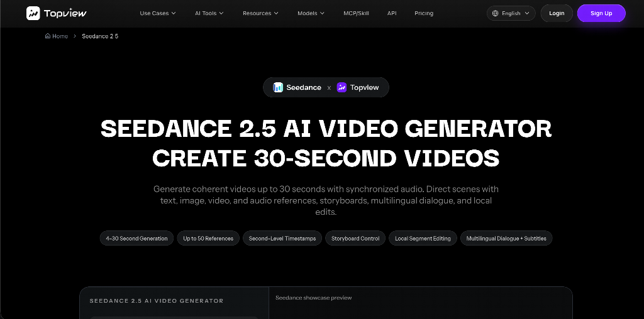Click the breadcrumb chevron separator

point(75,36)
